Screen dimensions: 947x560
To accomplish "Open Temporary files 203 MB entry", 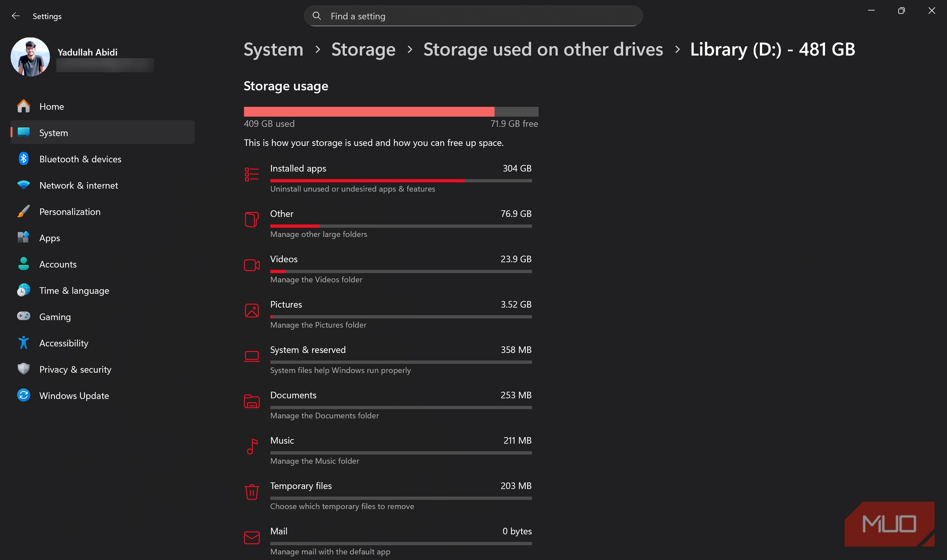I will (x=388, y=496).
